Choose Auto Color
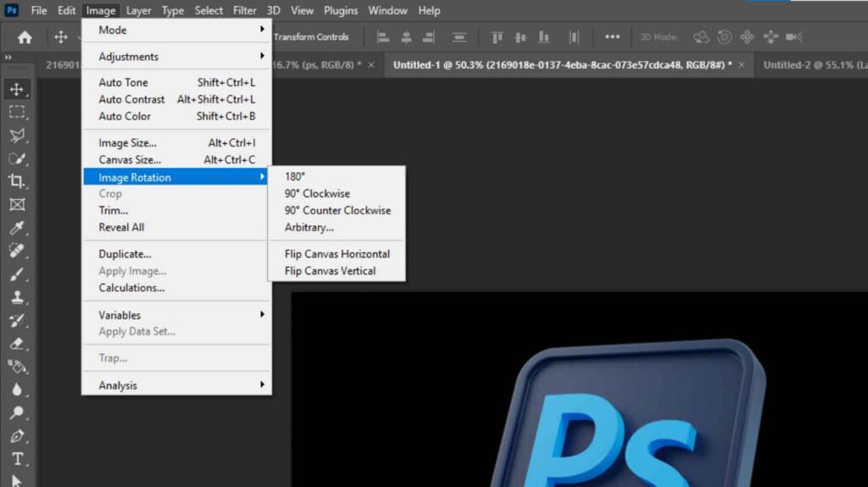Viewport: 868px width, 487px height. 176,116
